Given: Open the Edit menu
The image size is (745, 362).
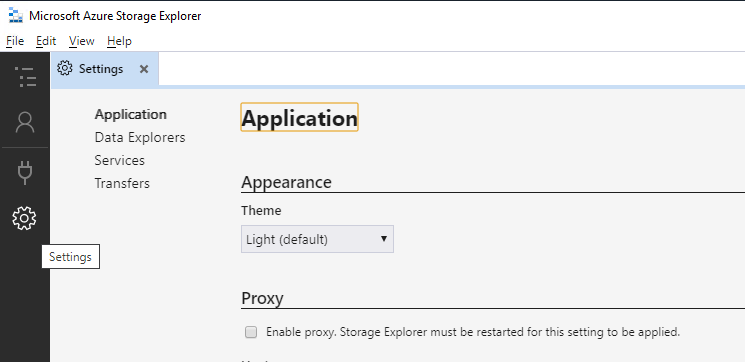Looking at the screenshot, I should point(46,41).
